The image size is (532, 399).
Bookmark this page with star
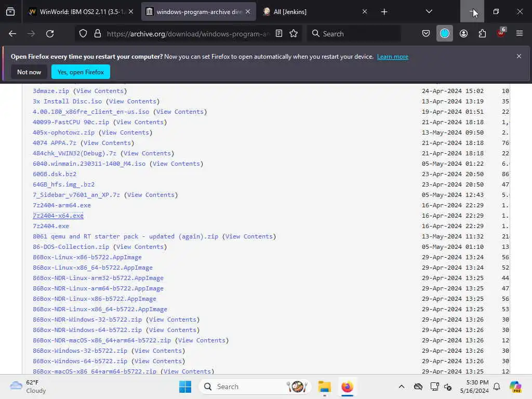(294, 34)
